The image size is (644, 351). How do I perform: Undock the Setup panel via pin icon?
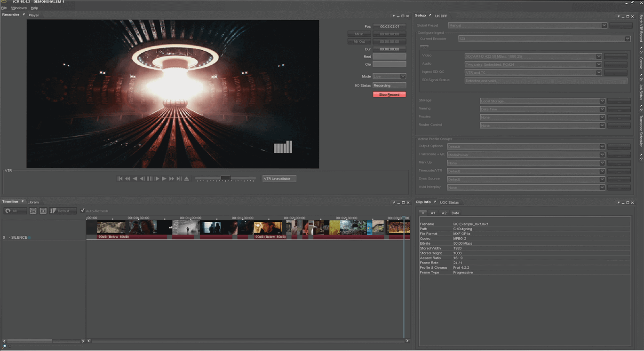430,16
